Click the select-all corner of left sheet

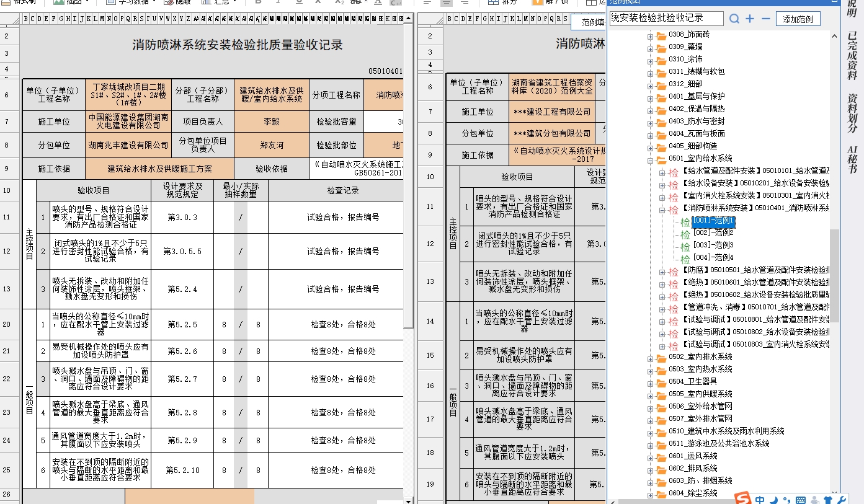point(10,19)
